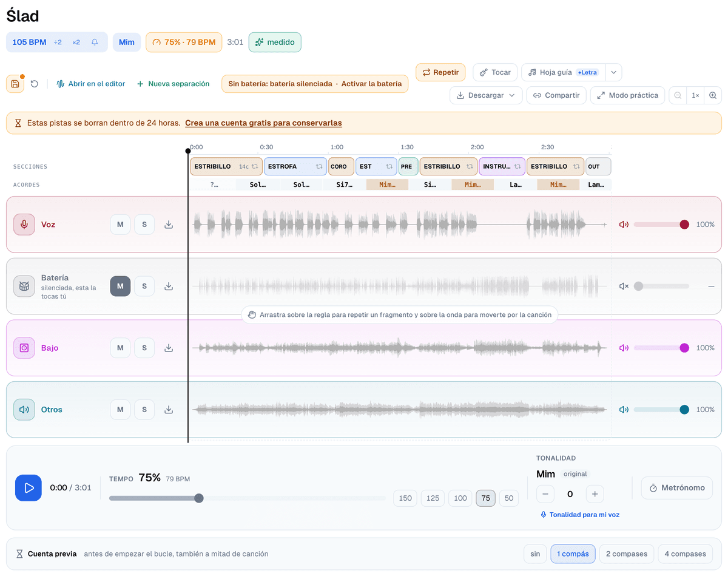
Task: Reset zoom with the 1× button
Action: tap(695, 95)
